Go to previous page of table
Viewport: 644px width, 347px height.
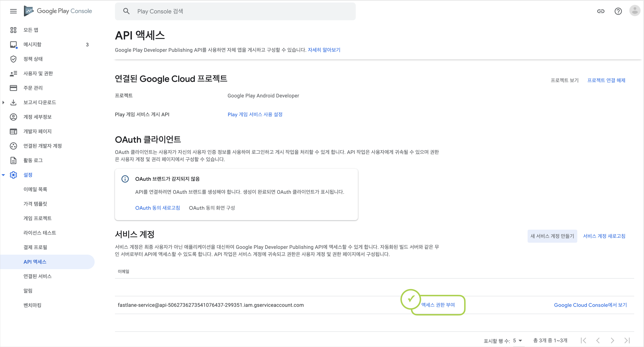pyautogui.click(x=598, y=340)
